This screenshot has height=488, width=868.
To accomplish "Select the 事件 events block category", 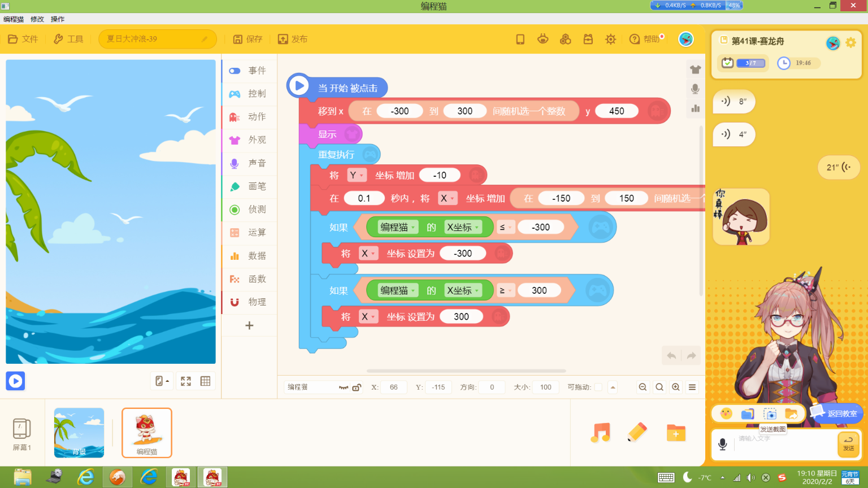I will pos(249,71).
